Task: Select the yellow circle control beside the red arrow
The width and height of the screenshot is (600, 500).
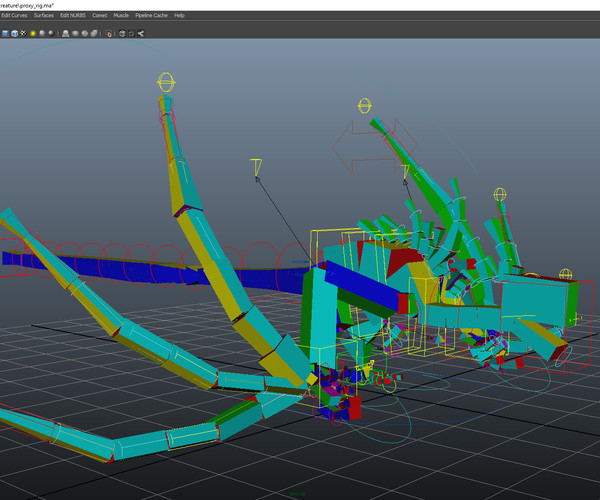Action: [x=365, y=105]
